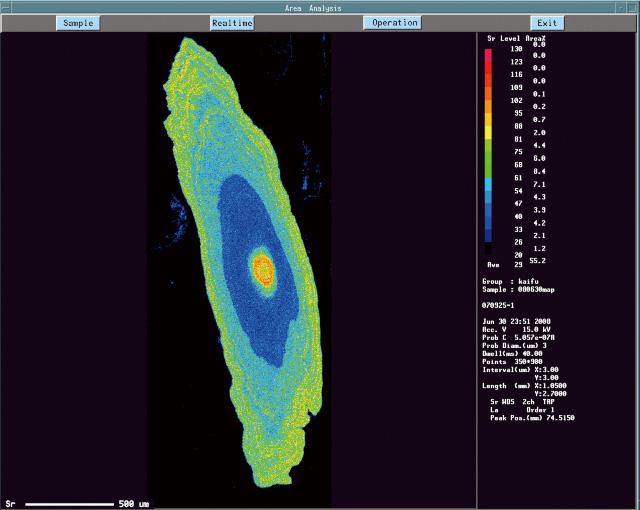Select the 'Points 350*900' line

pos(512,362)
